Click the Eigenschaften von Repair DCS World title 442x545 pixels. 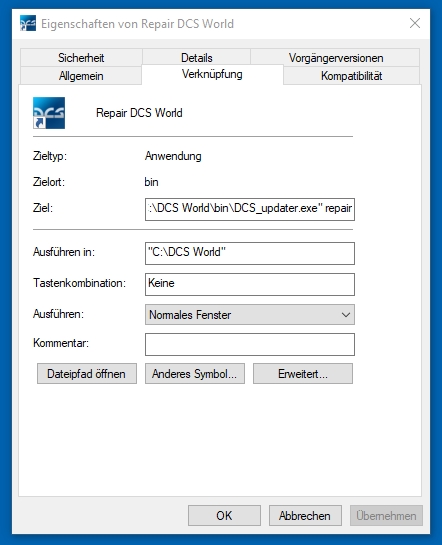tap(138, 24)
